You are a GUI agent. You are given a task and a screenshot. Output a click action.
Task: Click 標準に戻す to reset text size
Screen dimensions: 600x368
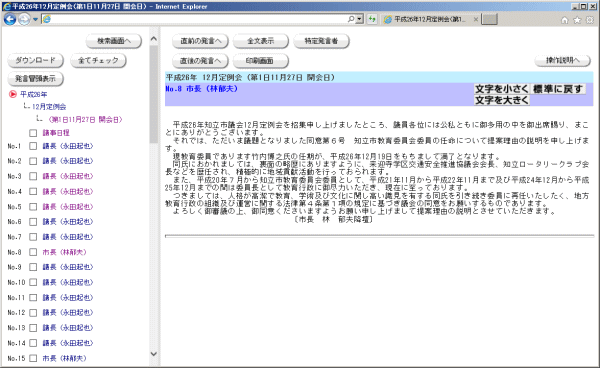[x=558, y=89]
